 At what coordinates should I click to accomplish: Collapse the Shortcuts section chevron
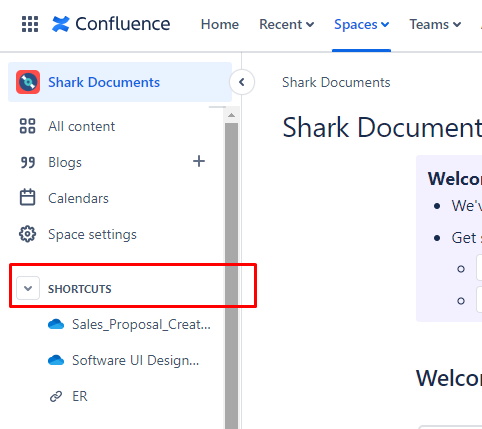click(28, 288)
